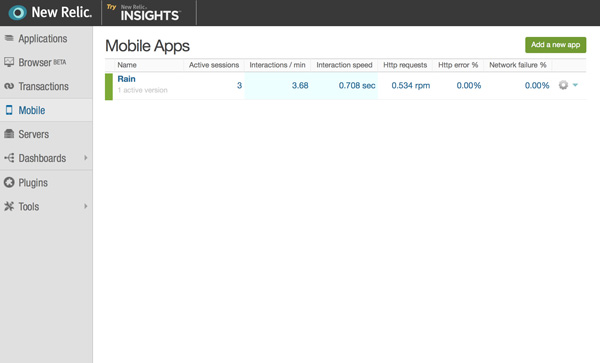Screen dimensions: 600x363
Task: Click the Mobile Apps page heading
Action: [x=147, y=46]
